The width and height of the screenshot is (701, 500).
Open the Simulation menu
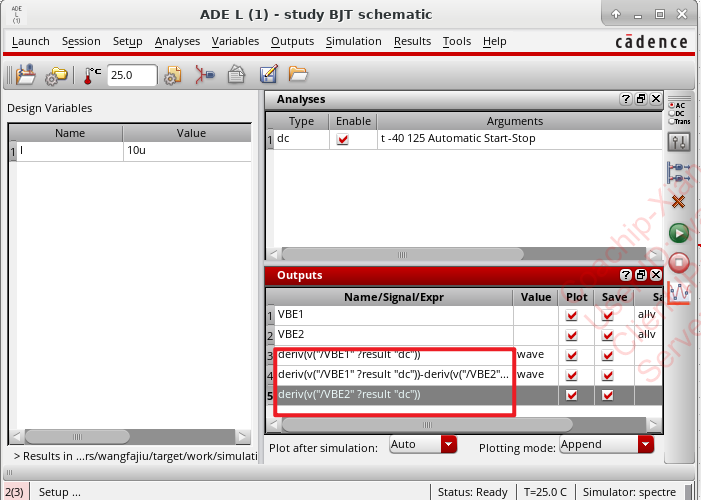[x=353, y=41]
